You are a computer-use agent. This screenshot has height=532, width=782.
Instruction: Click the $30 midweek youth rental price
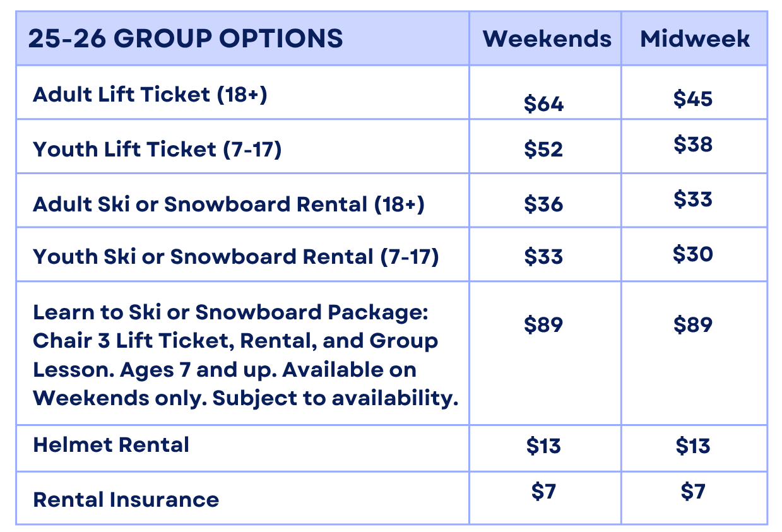[693, 254]
